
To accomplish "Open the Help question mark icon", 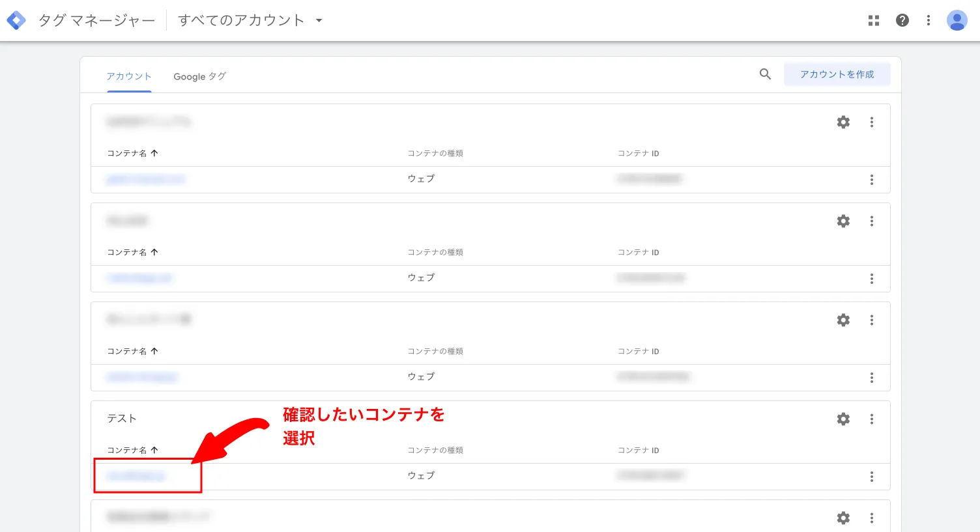I will click(902, 20).
